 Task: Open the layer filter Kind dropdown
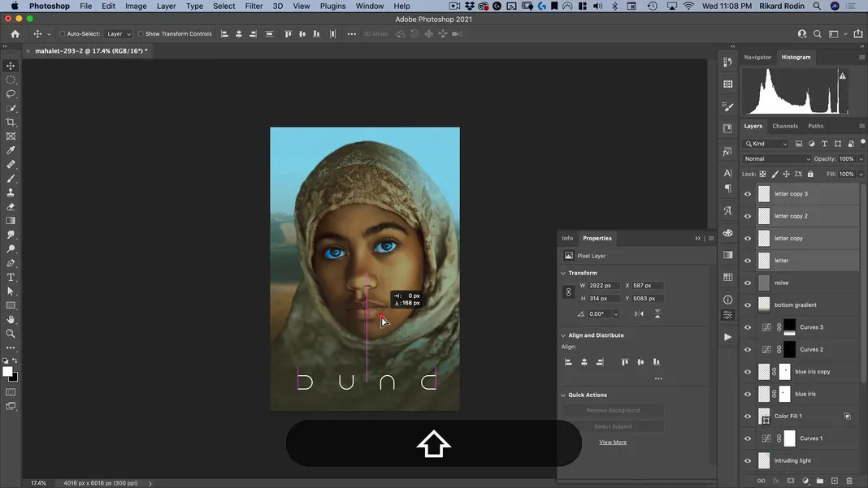pyautogui.click(x=766, y=144)
